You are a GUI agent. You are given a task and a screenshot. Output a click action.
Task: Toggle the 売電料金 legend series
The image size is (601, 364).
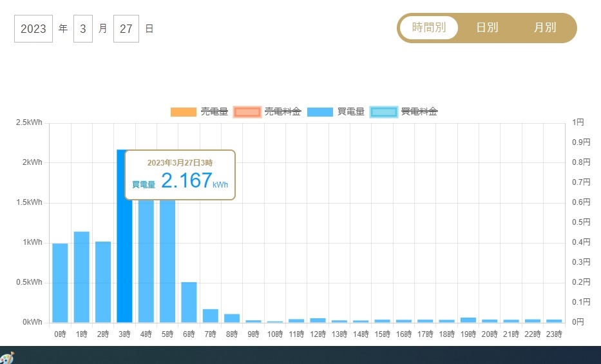coord(267,111)
